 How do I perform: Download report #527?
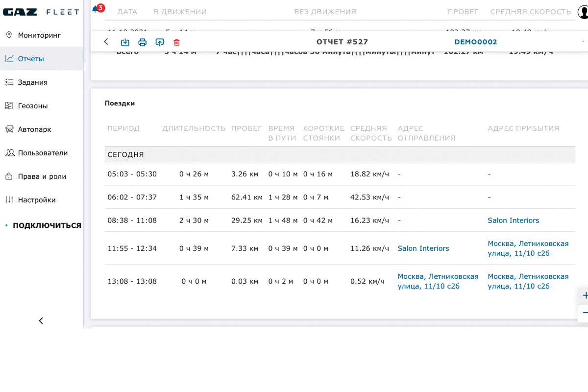coord(125,42)
